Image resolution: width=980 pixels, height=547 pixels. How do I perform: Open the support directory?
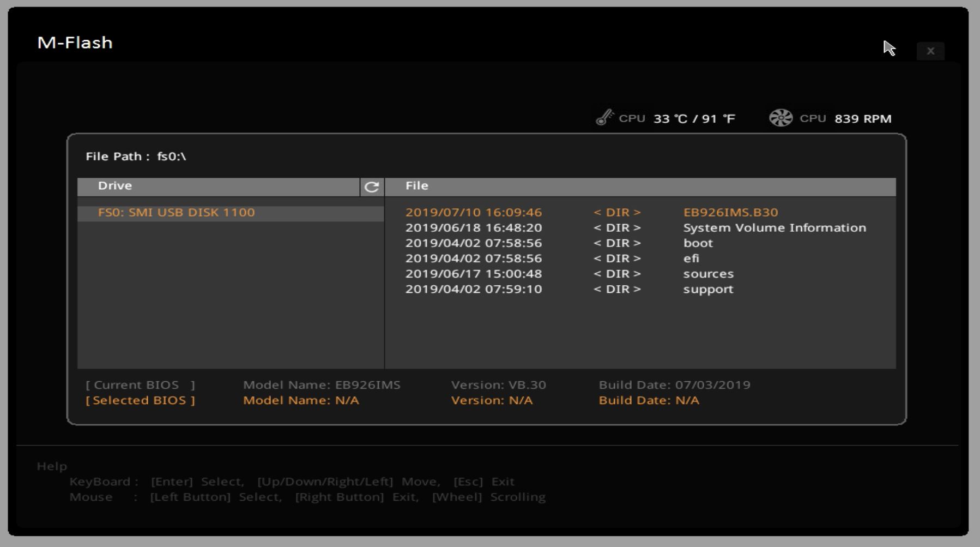(708, 289)
